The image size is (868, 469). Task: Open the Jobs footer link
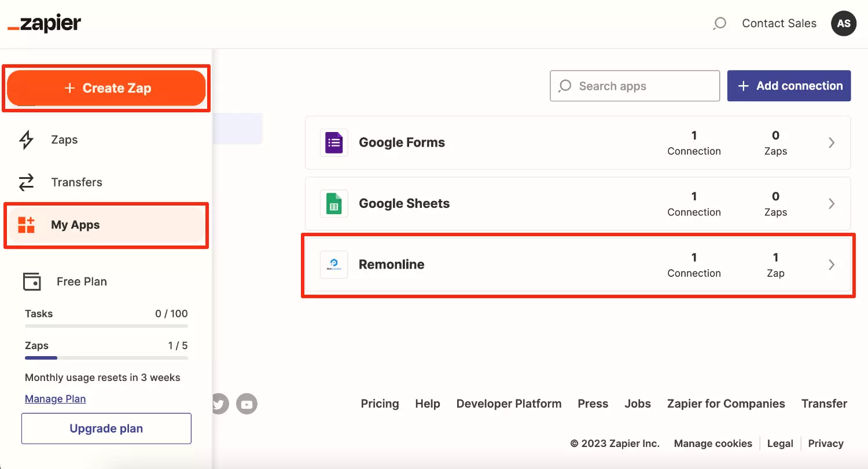coord(638,404)
